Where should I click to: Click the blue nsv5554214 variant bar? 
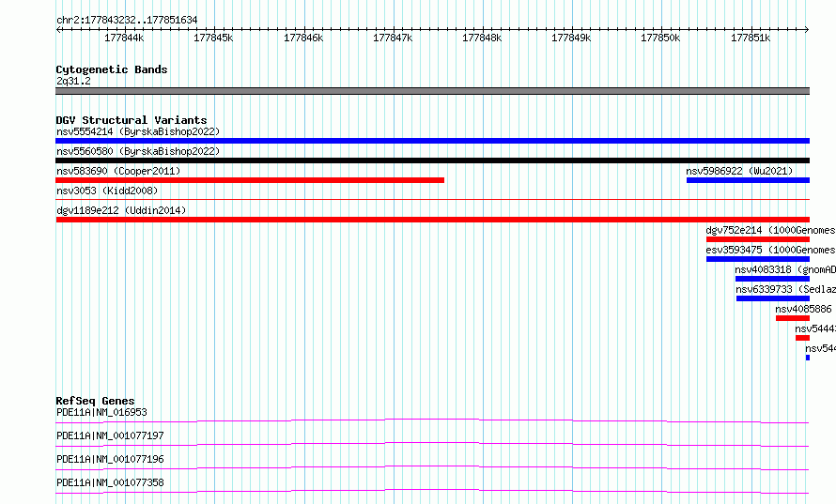(x=432, y=141)
